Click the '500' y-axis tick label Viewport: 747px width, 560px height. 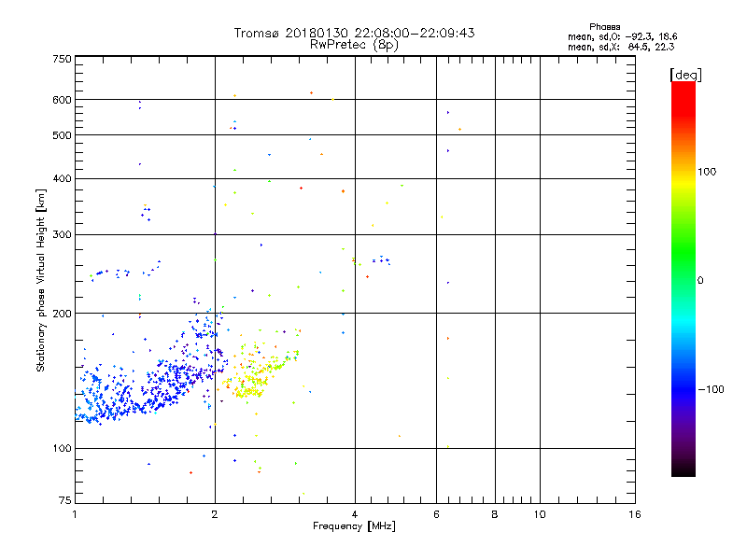tap(63, 135)
